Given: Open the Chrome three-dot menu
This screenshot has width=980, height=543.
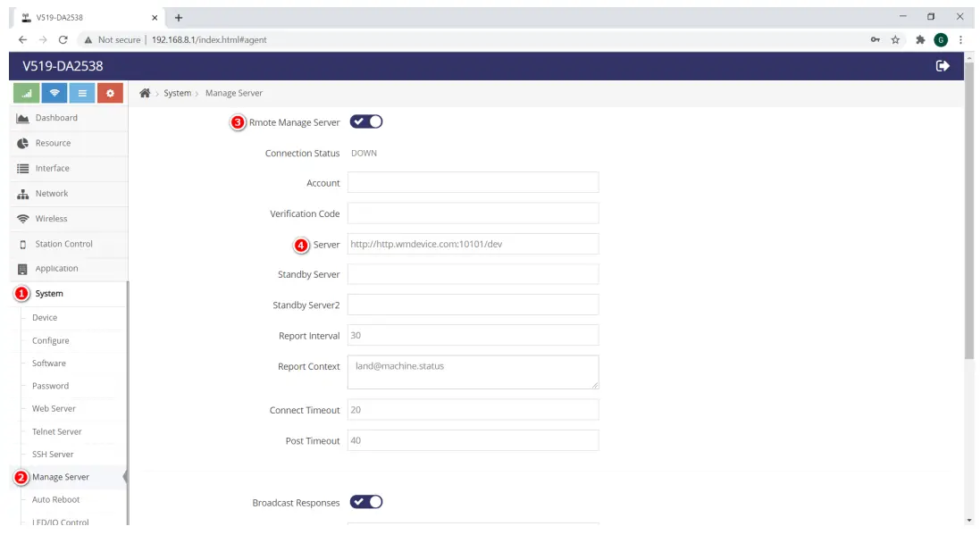Looking at the screenshot, I should point(960,39).
